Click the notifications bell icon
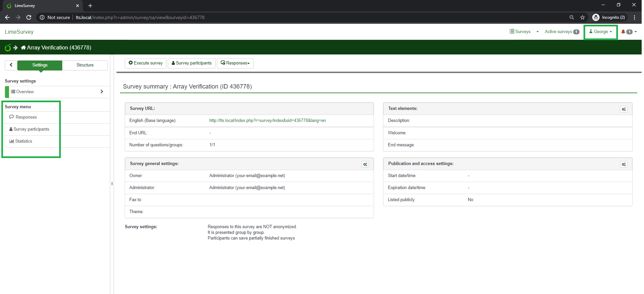 tap(623, 32)
